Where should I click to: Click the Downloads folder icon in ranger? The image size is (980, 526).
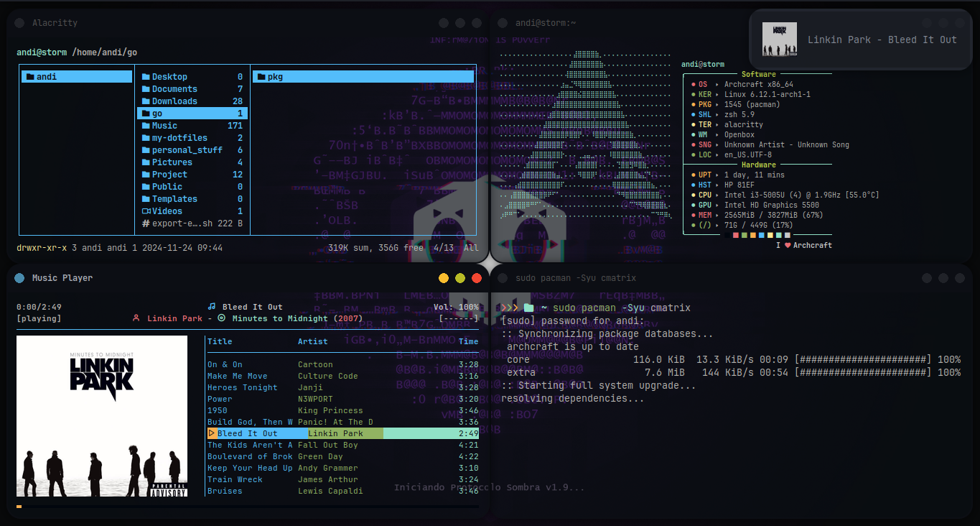pos(146,101)
